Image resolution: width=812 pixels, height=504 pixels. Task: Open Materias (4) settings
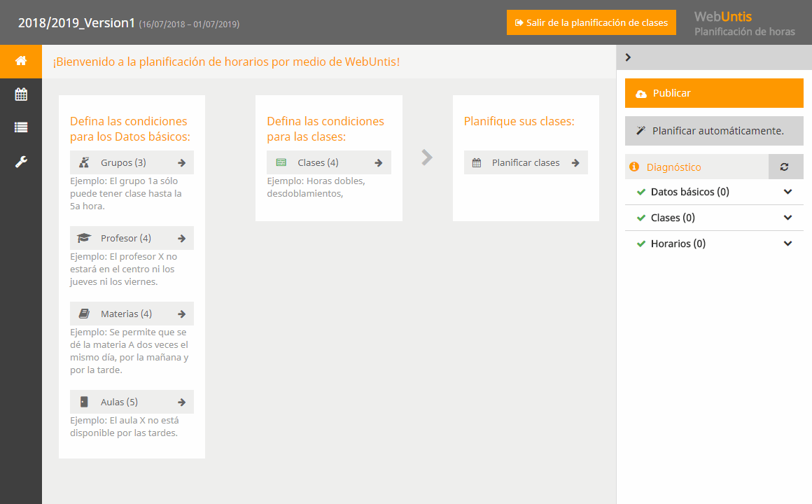[132, 314]
